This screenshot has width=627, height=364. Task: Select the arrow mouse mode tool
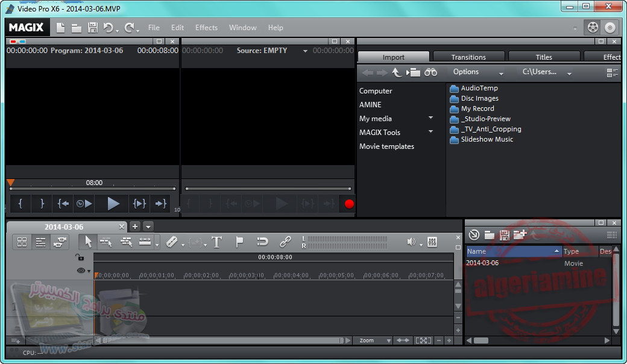click(89, 242)
